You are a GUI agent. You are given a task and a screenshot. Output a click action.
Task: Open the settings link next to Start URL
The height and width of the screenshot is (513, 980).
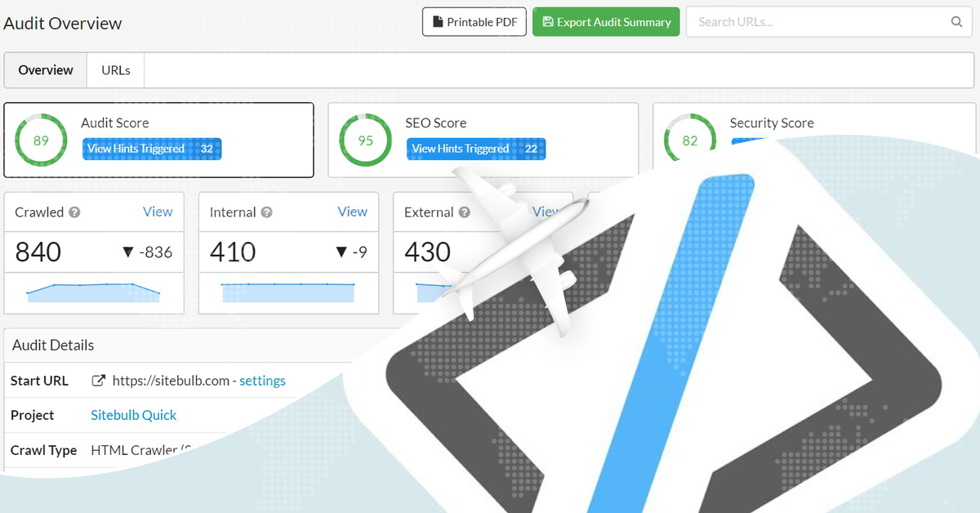click(x=264, y=381)
